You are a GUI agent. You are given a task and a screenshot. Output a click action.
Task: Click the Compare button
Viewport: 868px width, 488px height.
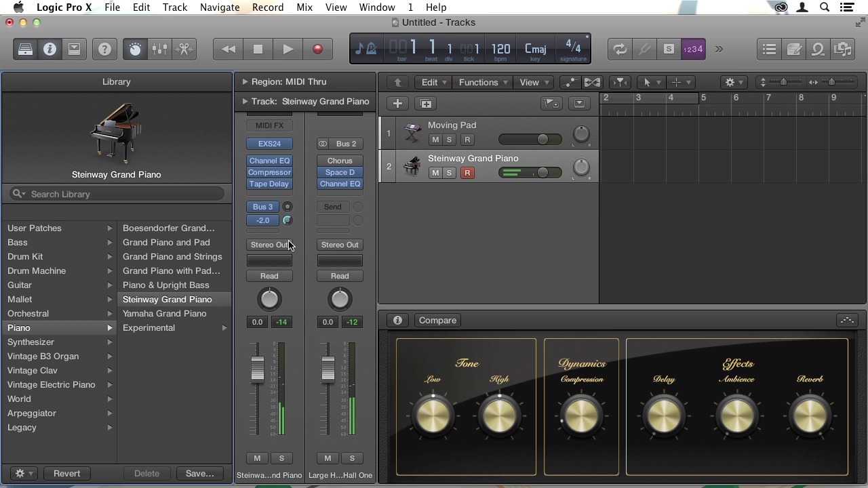tap(437, 321)
